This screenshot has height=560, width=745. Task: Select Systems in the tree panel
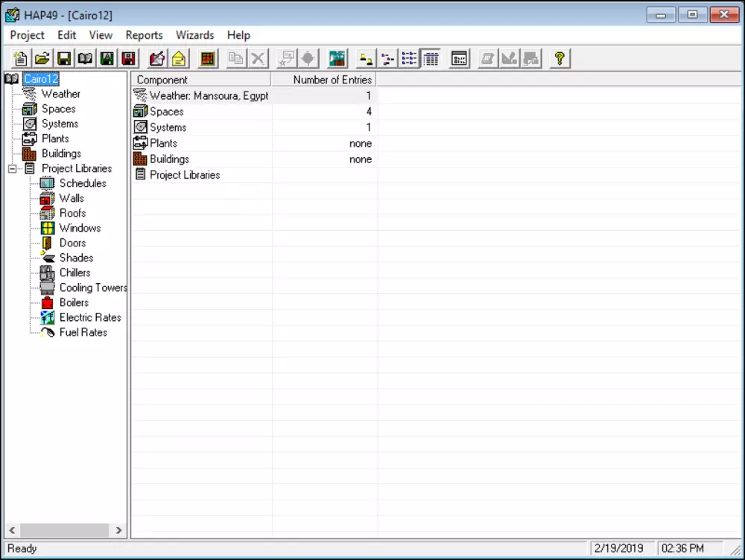tap(60, 124)
